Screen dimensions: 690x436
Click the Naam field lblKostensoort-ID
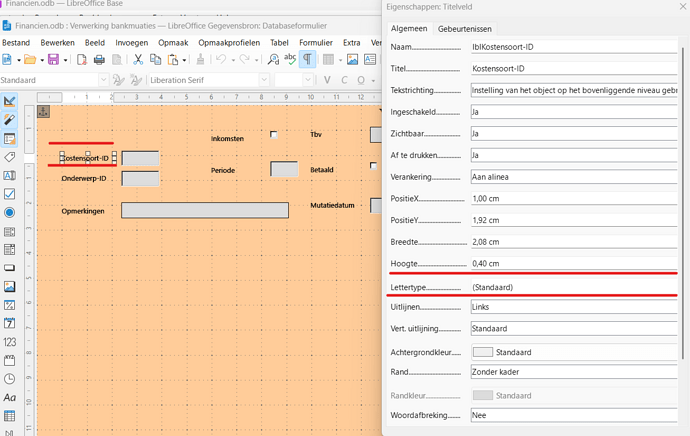(x=574, y=47)
